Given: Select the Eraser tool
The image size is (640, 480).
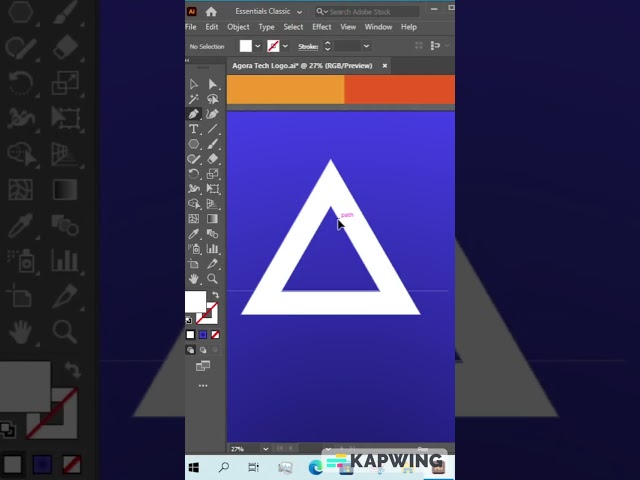Looking at the screenshot, I should (x=212, y=159).
